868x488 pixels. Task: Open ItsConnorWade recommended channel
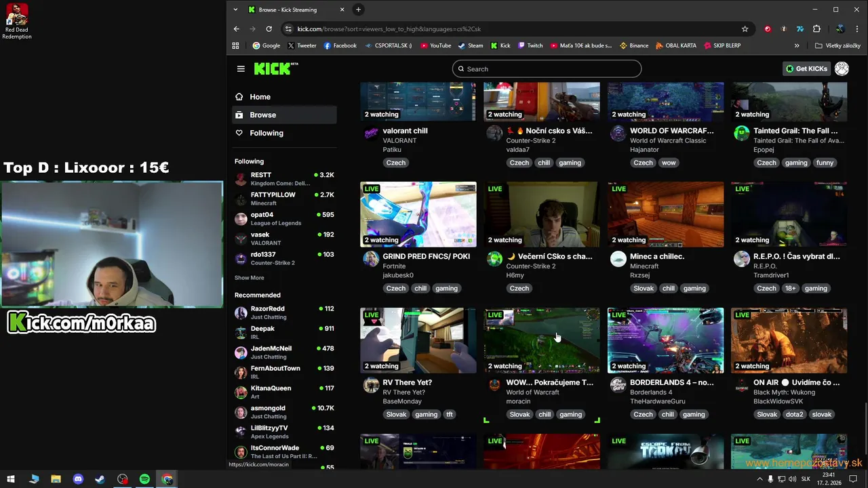click(x=284, y=451)
